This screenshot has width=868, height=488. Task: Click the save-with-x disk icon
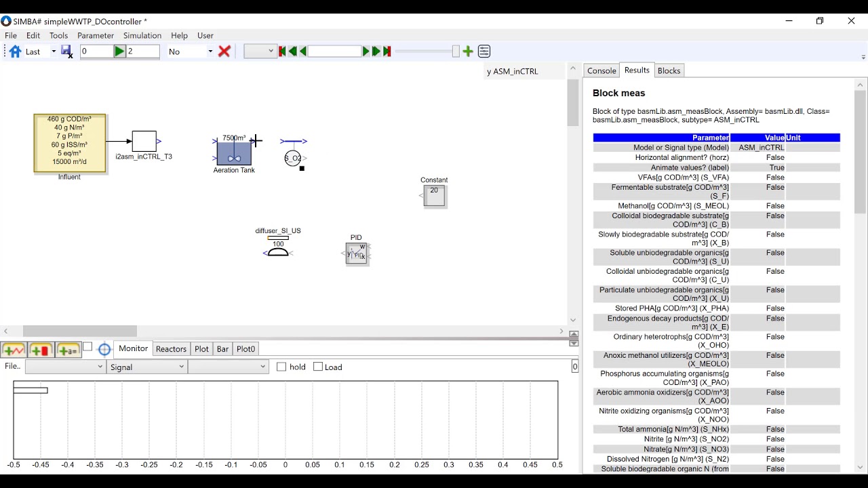(67, 52)
